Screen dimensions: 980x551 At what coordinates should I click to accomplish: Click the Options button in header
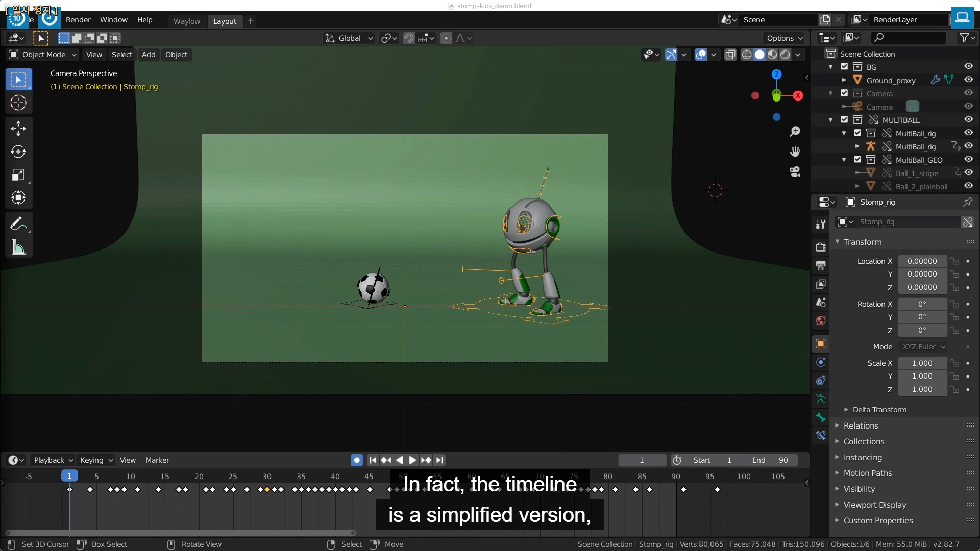click(785, 38)
